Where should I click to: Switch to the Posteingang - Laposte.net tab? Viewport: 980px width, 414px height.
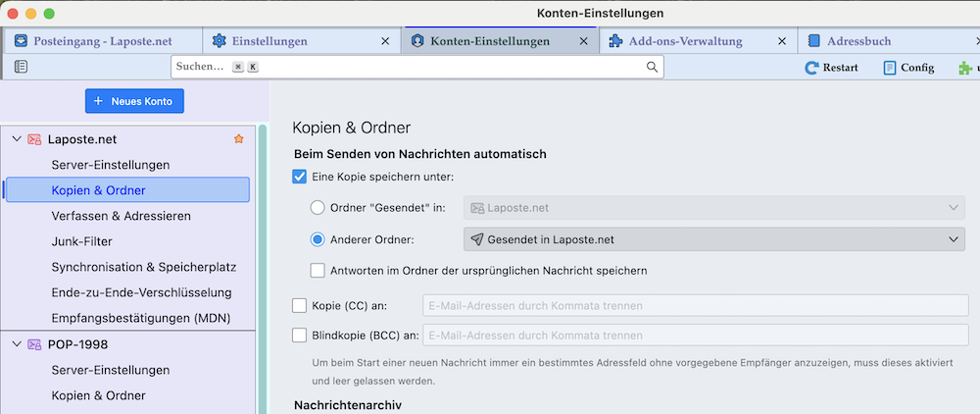(102, 41)
